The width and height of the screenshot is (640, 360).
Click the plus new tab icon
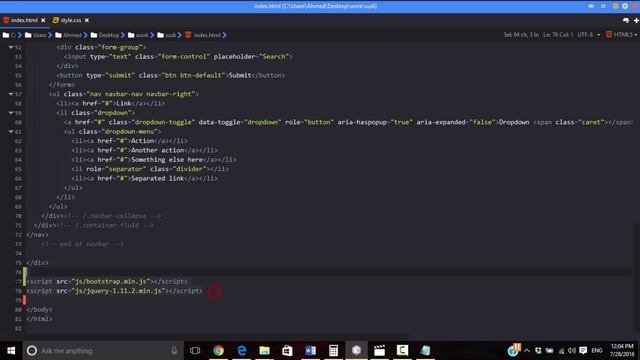click(636, 20)
